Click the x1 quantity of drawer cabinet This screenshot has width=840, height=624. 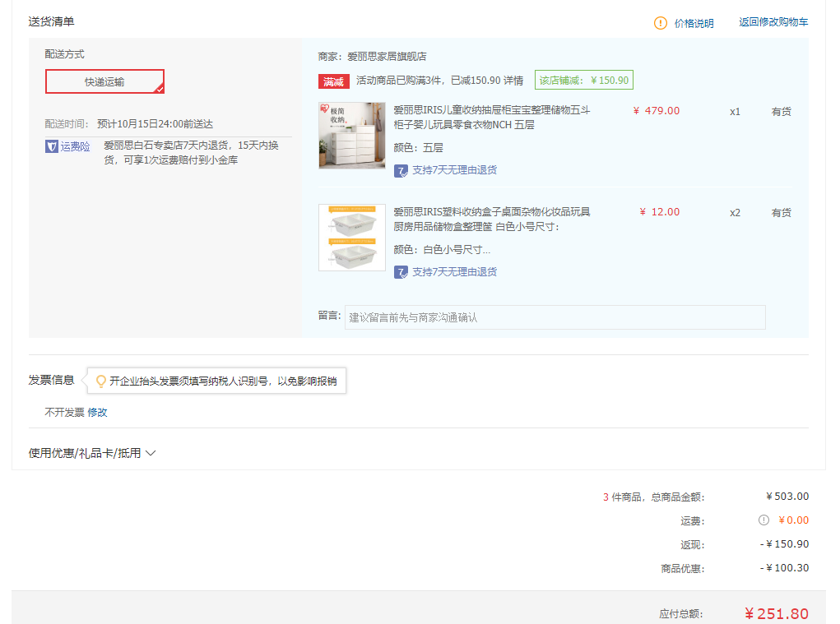click(x=735, y=111)
